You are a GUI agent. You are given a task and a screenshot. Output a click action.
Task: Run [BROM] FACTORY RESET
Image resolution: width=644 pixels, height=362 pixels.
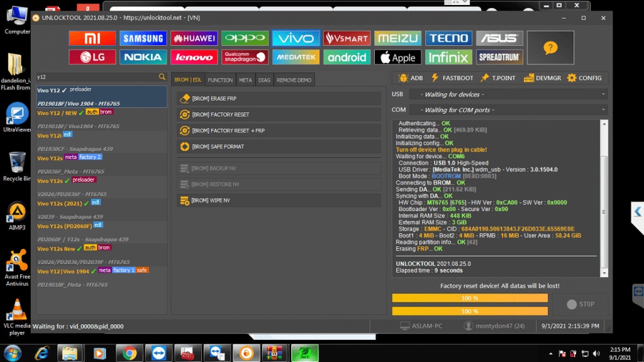[x=279, y=114]
